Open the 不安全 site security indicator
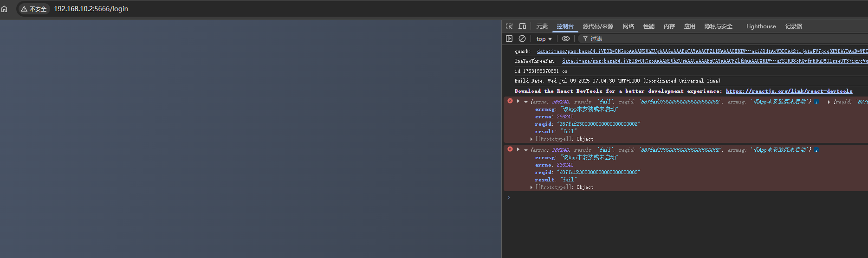The image size is (868, 258). point(33,9)
